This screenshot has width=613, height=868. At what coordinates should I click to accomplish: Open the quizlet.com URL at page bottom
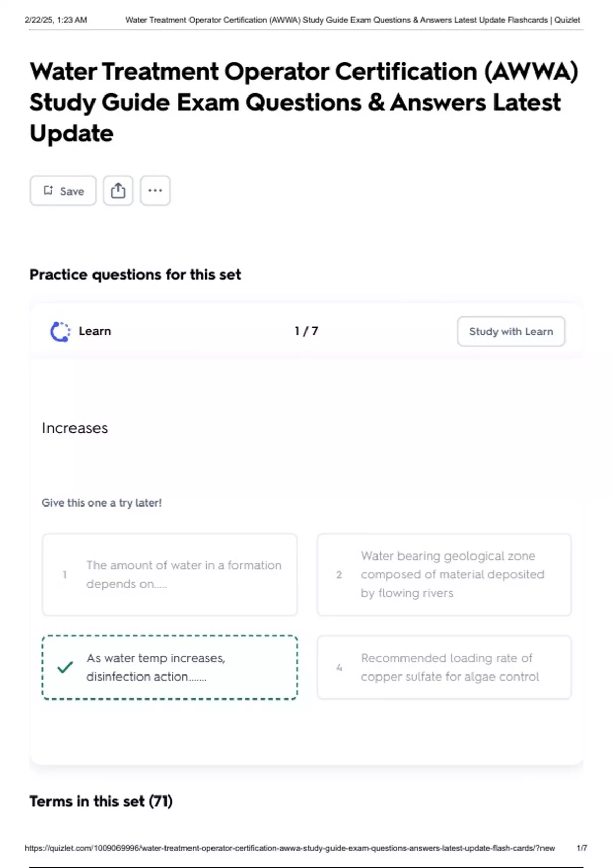[289, 848]
